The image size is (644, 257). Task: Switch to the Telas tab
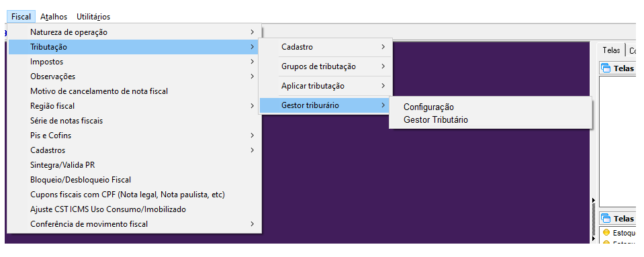click(611, 50)
